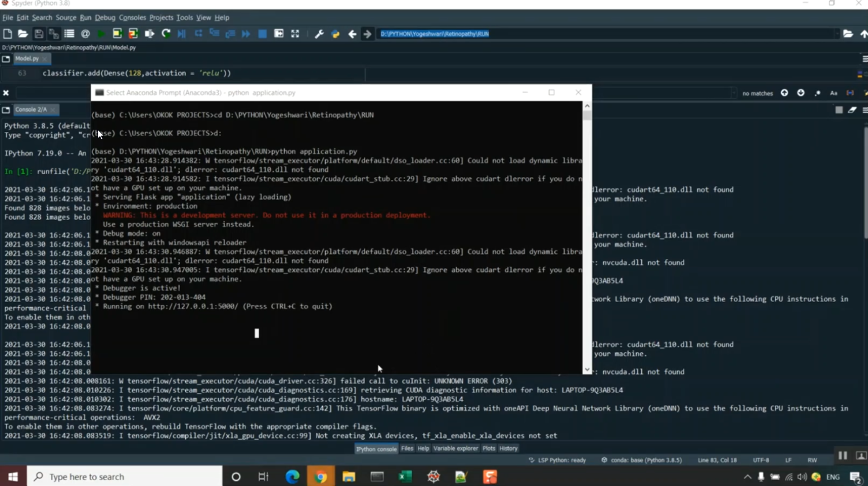868x486 pixels.
Task: Click the Re-run last script icon
Action: click(166, 34)
